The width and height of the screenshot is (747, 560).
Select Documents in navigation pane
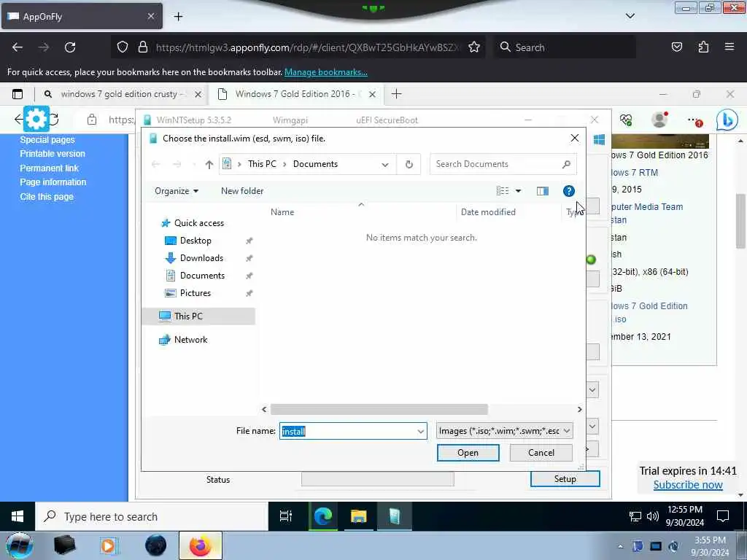[202, 276]
